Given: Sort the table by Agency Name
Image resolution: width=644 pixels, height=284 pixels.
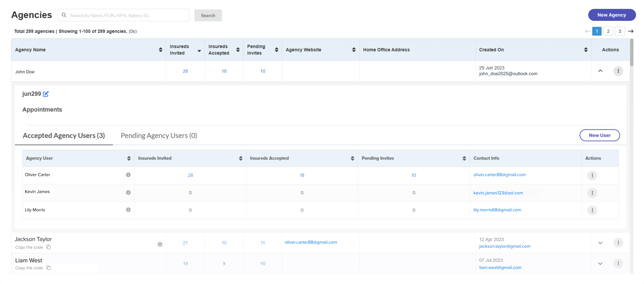Looking at the screenshot, I should (x=161, y=50).
